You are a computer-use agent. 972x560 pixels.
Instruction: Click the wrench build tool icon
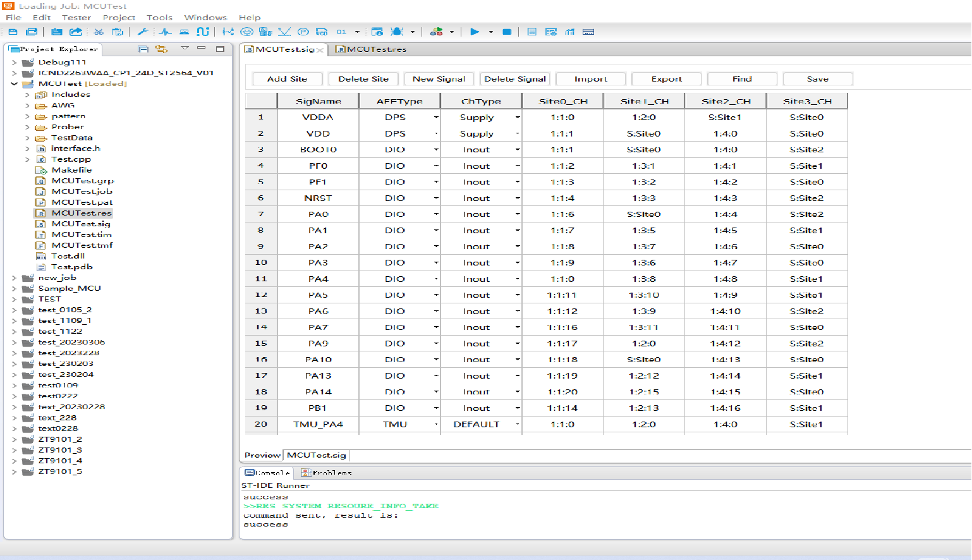[143, 32]
